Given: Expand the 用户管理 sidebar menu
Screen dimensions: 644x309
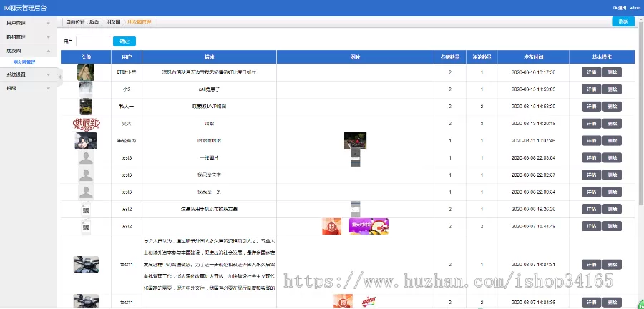Looking at the screenshot, I should tap(29, 23).
